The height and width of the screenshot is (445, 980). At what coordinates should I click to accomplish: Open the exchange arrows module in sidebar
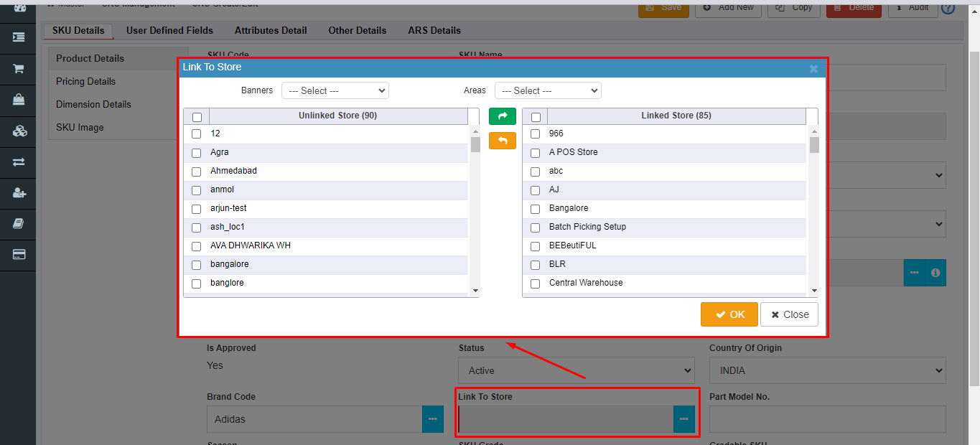coord(18,162)
